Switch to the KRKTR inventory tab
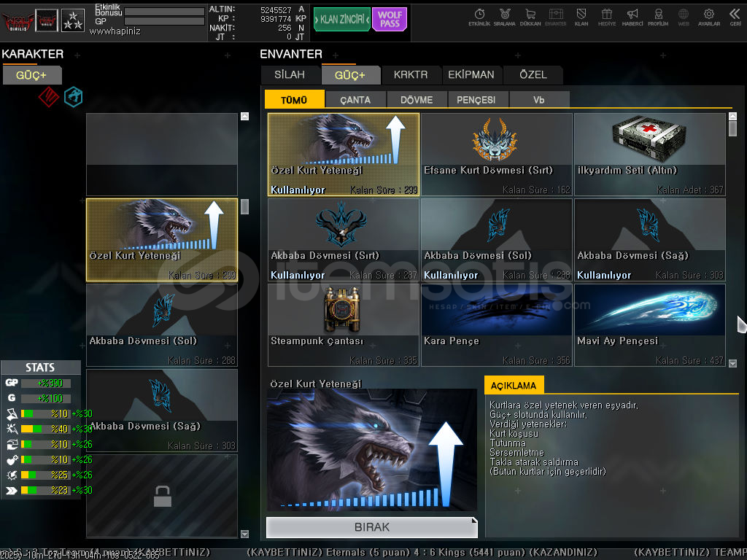The width and height of the screenshot is (747, 560). coord(411,75)
